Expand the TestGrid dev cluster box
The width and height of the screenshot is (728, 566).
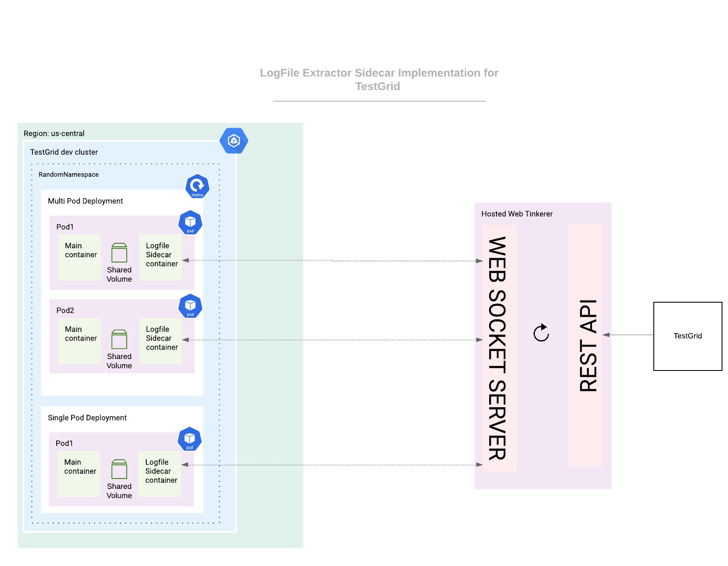coord(64,152)
